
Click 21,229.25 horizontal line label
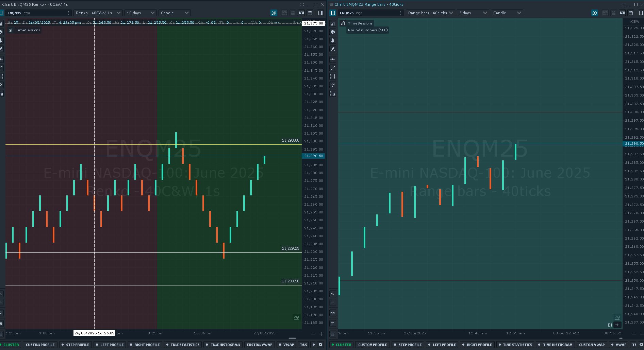291,248
